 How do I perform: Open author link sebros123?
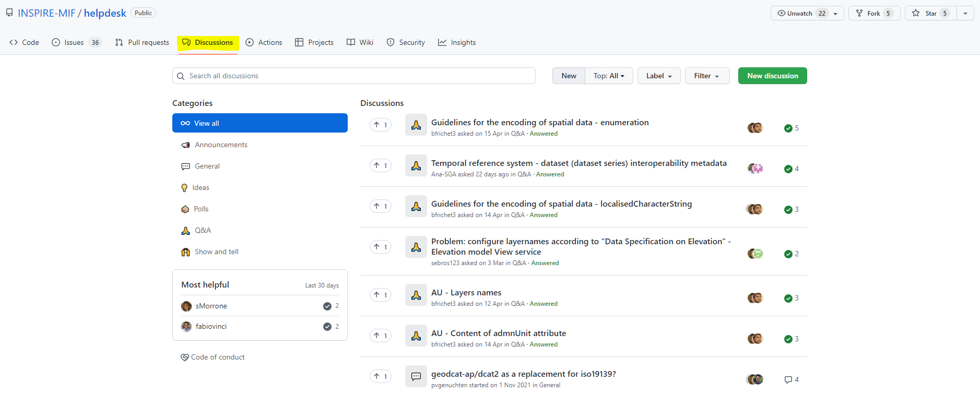(x=445, y=263)
